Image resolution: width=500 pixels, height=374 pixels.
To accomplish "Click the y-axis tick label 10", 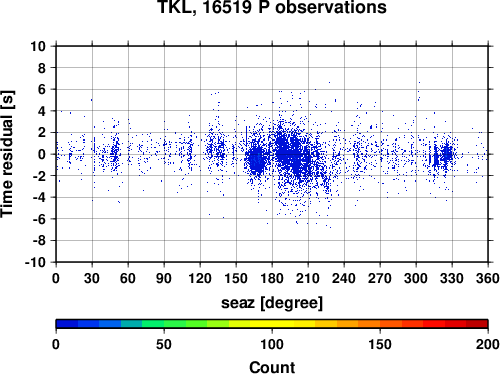I will pyautogui.click(x=38, y=46).
